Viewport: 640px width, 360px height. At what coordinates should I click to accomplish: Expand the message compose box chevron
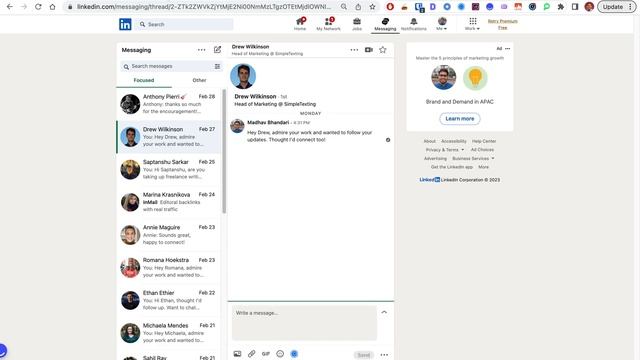pyautogui.click(x=384, y=312)
